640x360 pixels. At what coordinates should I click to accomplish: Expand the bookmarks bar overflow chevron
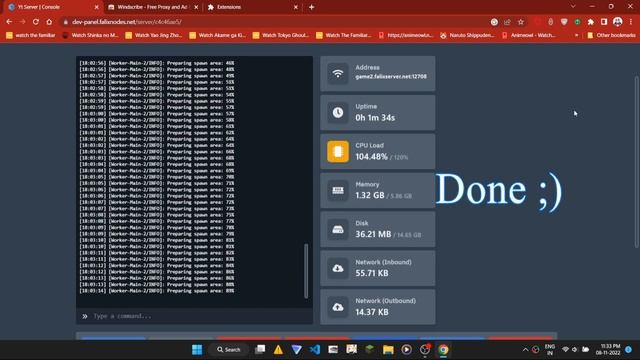pyautogui.click(x=576, y=36)
